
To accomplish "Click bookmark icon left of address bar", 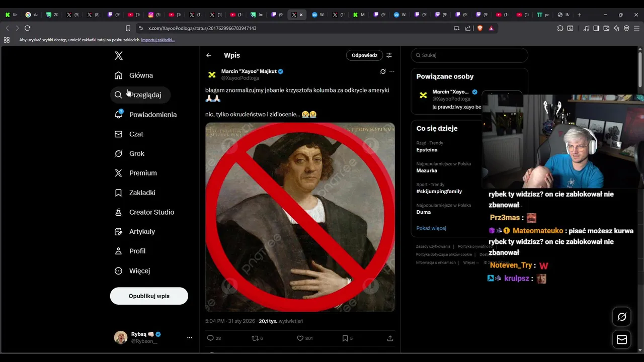I will (128, 28).
